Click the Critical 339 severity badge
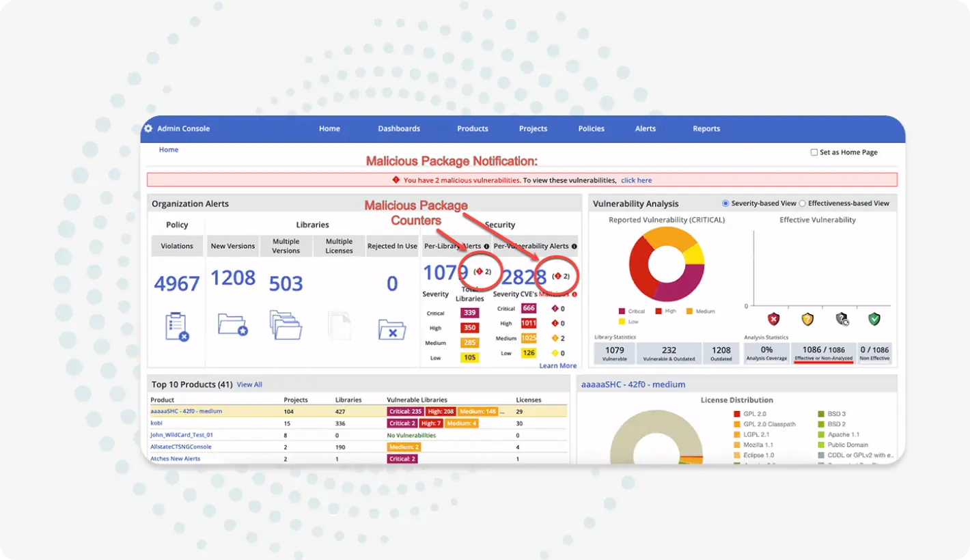Screen dimensions: 970x560 coord(469,313)
